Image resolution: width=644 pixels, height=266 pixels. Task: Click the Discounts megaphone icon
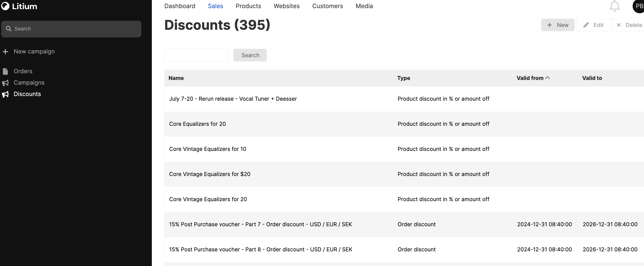click(x=5, y=94)
